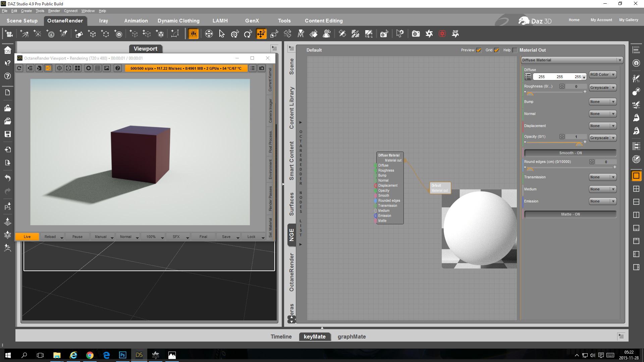Toggle the Preview checkbox
The height and width of the screenshot is (362, 644).
479,50
